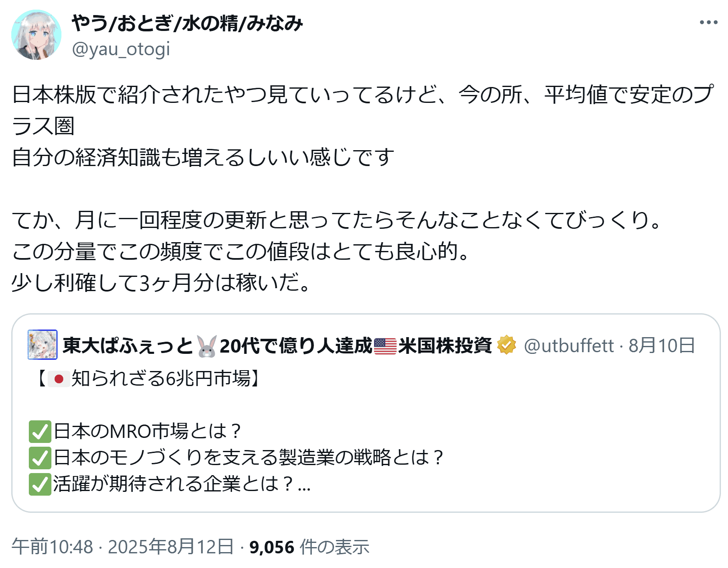Click the Japan flag emoji icon

[x=59, y=379]
